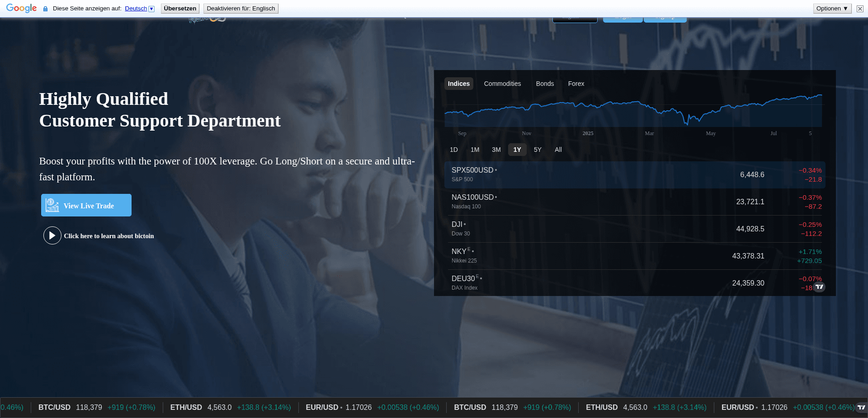Click the View Live Trade button
This screenshot has width=868, height=418.
tap(86, 205)
